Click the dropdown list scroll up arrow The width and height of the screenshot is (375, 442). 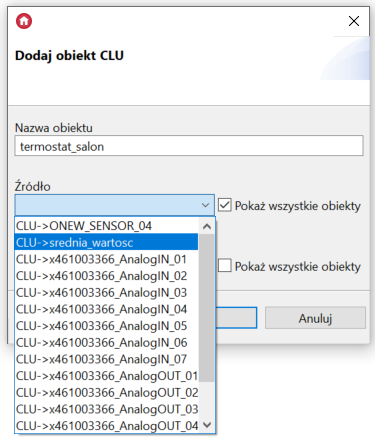point(207,226)
